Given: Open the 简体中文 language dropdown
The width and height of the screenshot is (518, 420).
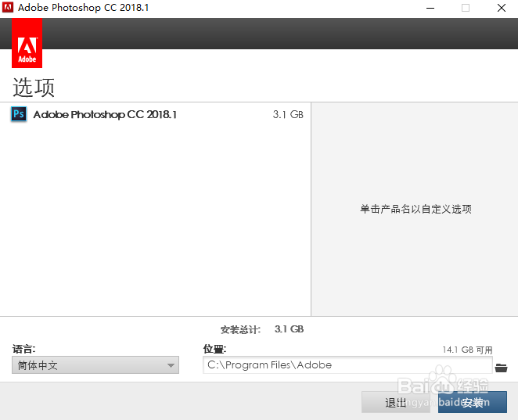Looking at the screenshot, I should [x=95, y=364].
